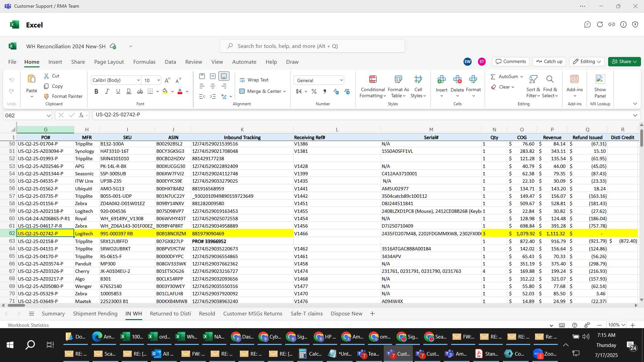Open Format As Table gallery
Screen dimensions: 644x362
pyautogui.click(x=398, y=86)
